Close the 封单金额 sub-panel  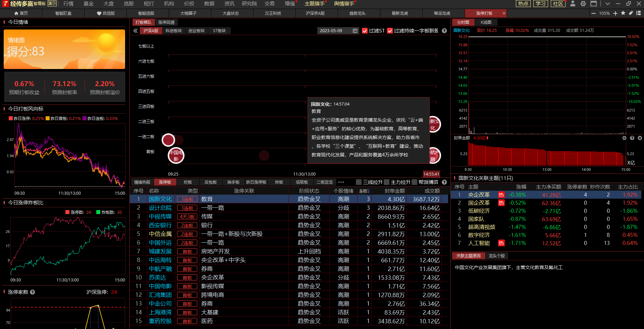click(x=640, y=138)
